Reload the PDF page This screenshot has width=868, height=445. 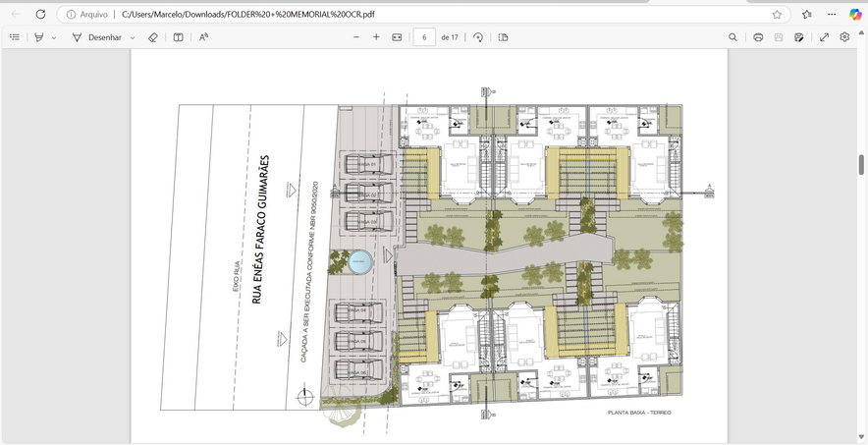coord(40,15)
